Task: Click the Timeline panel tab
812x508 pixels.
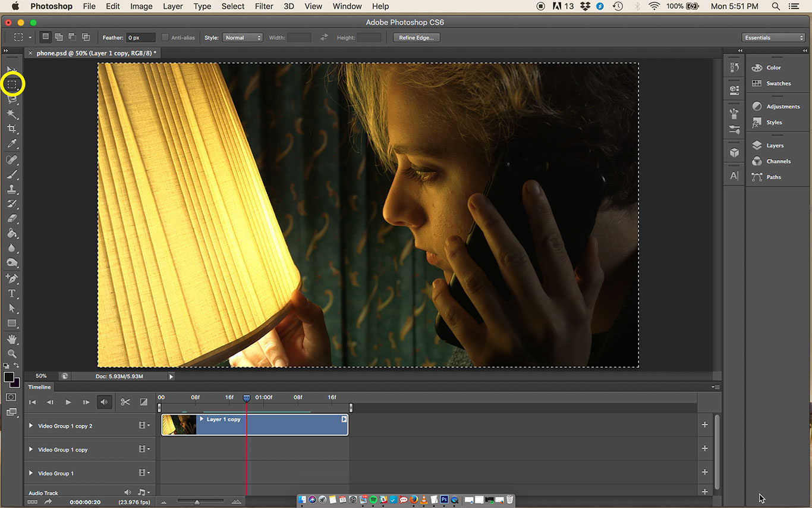Action: pos(40,387)
